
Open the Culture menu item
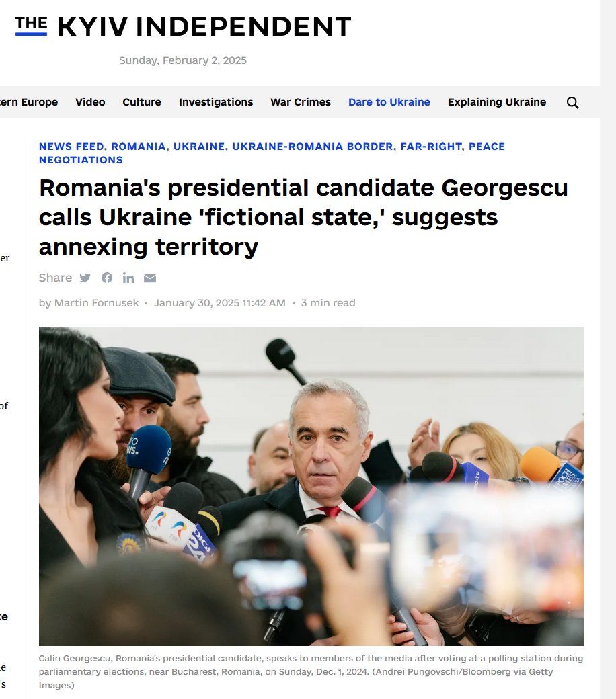[142, 102]
